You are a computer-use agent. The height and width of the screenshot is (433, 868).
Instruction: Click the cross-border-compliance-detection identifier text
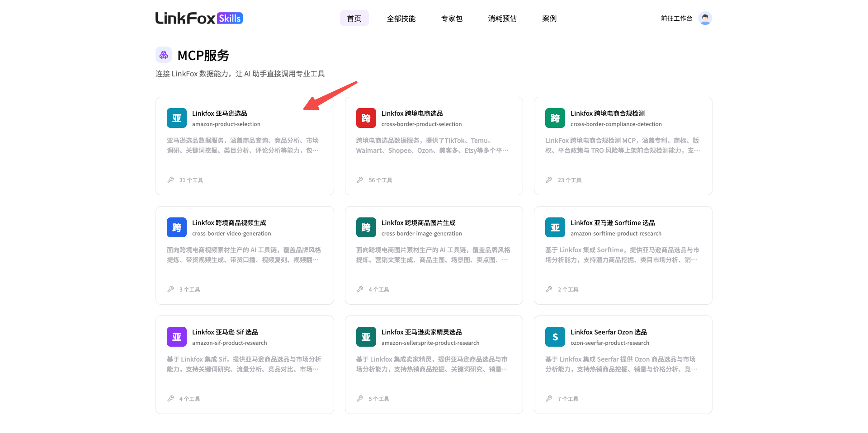[616, 124]
